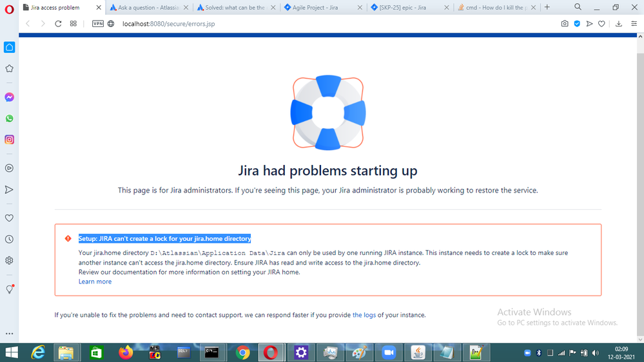Open the sidebar heart Pinboards icon

[9, 218]
